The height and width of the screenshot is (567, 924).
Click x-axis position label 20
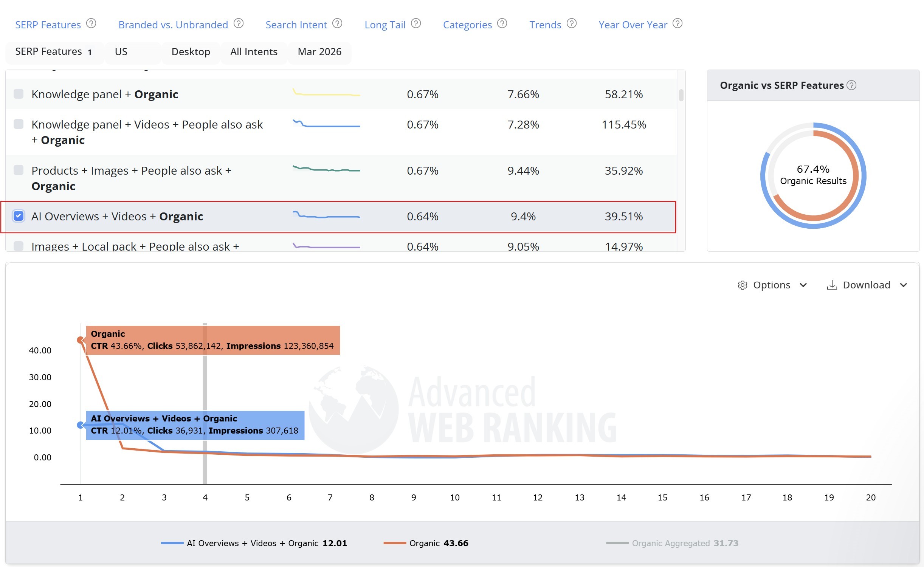tap(871, 497)
